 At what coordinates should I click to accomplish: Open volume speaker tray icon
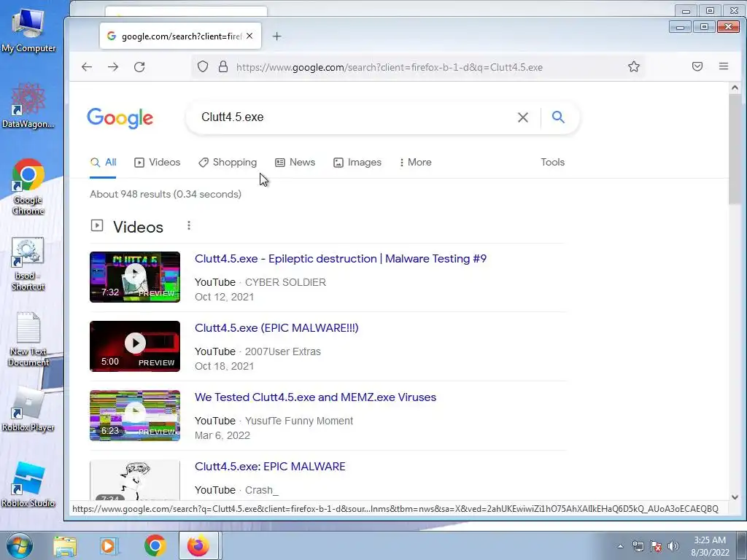(x=673, y=546)
